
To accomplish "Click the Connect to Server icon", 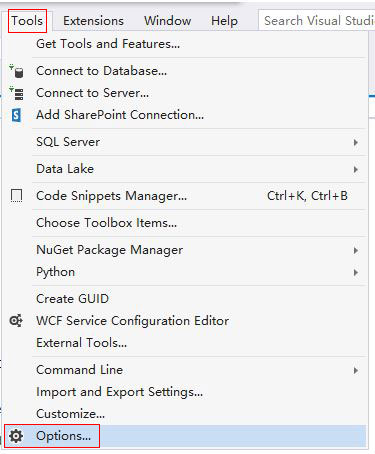I will (x=16, y=93).
